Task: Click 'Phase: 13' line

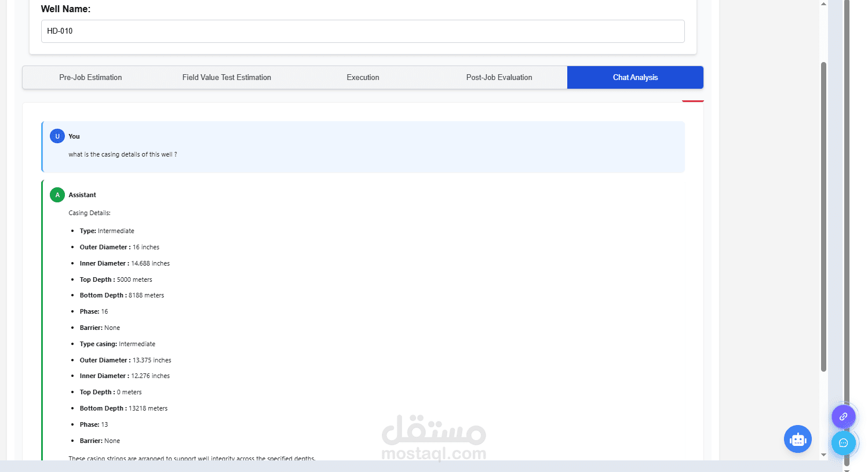Action: (x=94, y=424)
